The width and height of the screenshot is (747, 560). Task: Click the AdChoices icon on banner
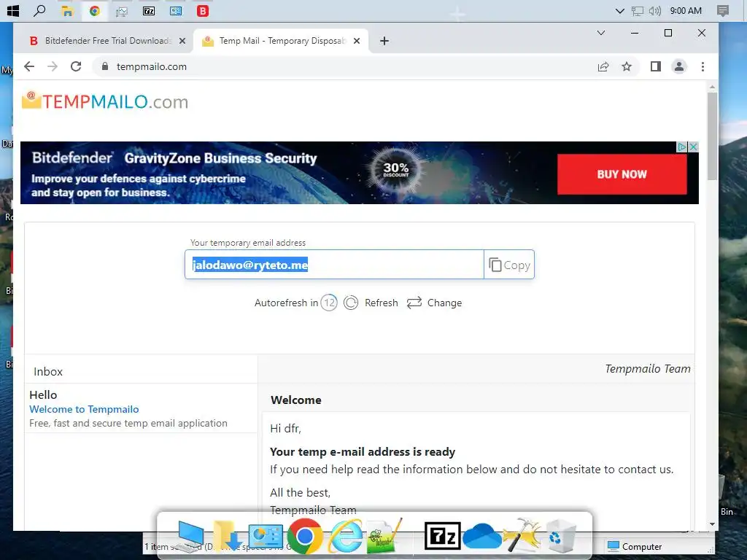[682, 147]
